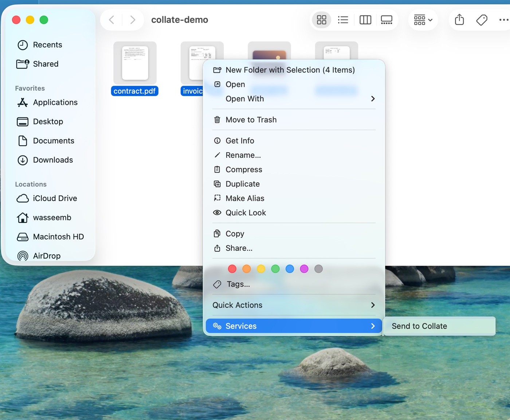Switch Finder to list view

[x=343, y=20]
